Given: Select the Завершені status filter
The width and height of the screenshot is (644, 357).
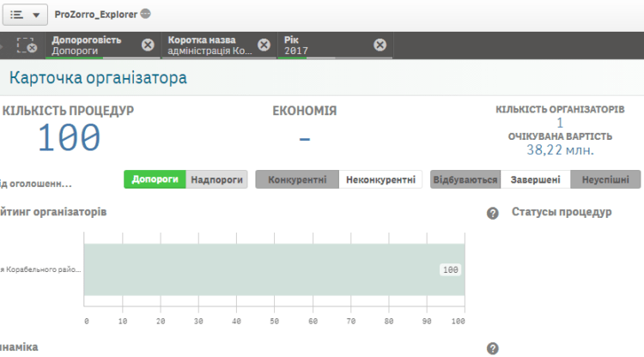Looking at the screenshot, I should coord(536,179).
